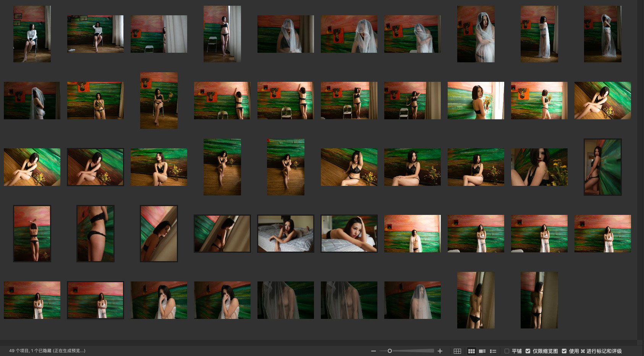Screen dimensions: 644x356
Task: Select portrait thumbnail of woman in white sweater
Action: [32, 34]
